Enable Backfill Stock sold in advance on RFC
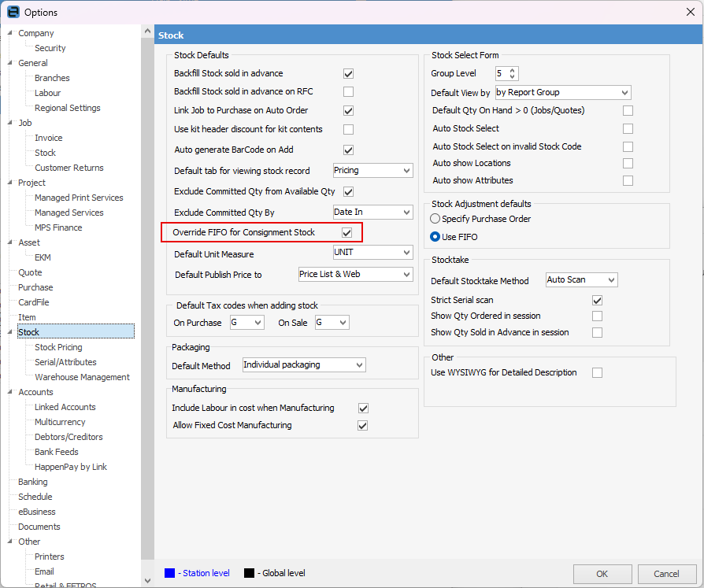This screenshot has height=588, width=704. 348,91
